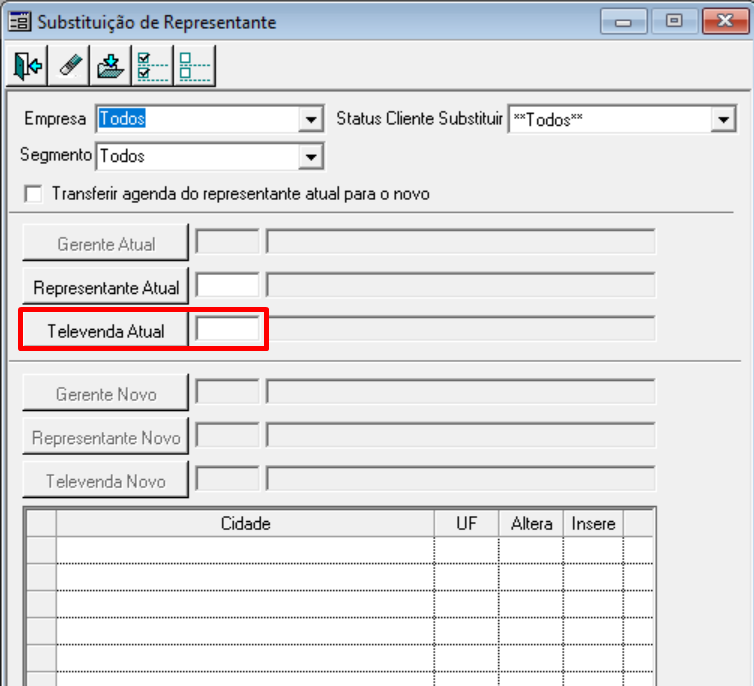Screen dimensions: 754x686
Task: Click the uncheck all boxes icon
Action: (x=195, y=65)
